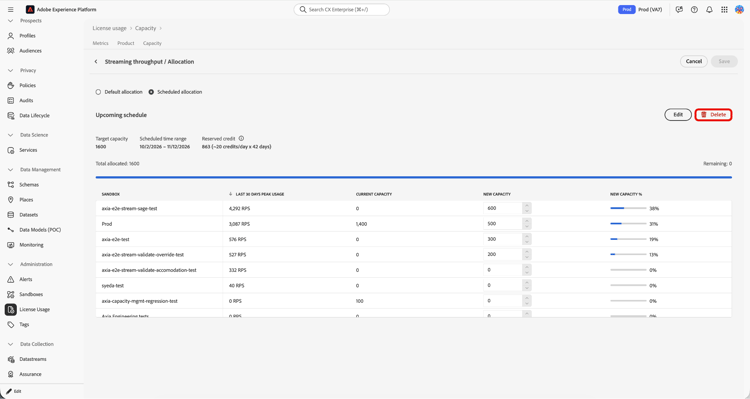Click the 38% new capacity bar
Image resolution: width=750 pixels, height=399 pixels.
tap(628, 209)
